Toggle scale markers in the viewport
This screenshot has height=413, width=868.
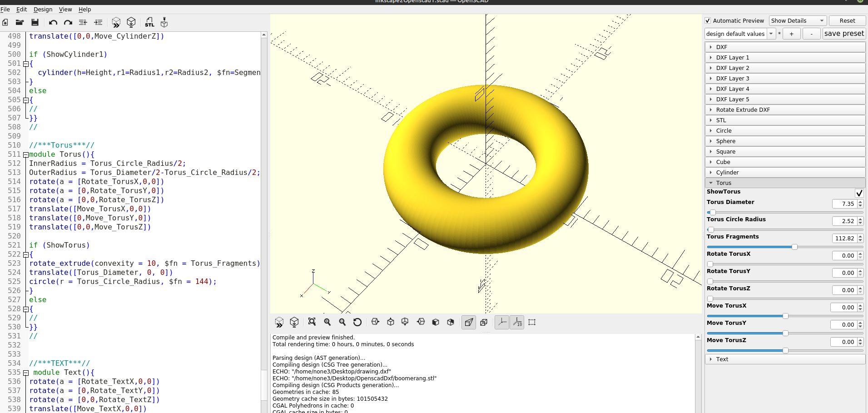(x=517, y=322)
